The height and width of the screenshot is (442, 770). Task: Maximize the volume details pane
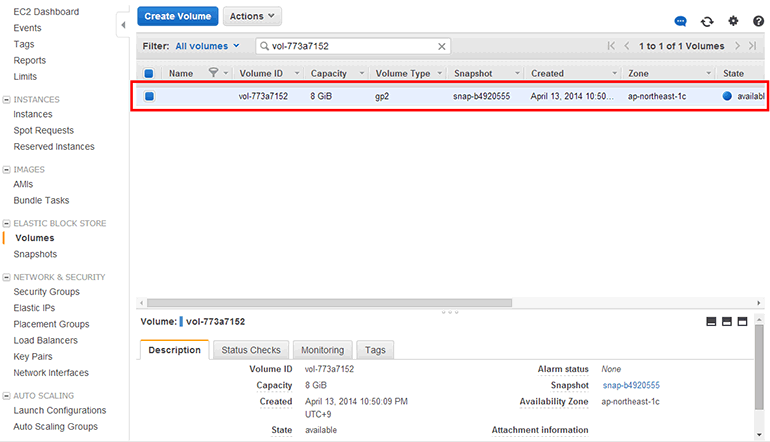coord(743,322)
